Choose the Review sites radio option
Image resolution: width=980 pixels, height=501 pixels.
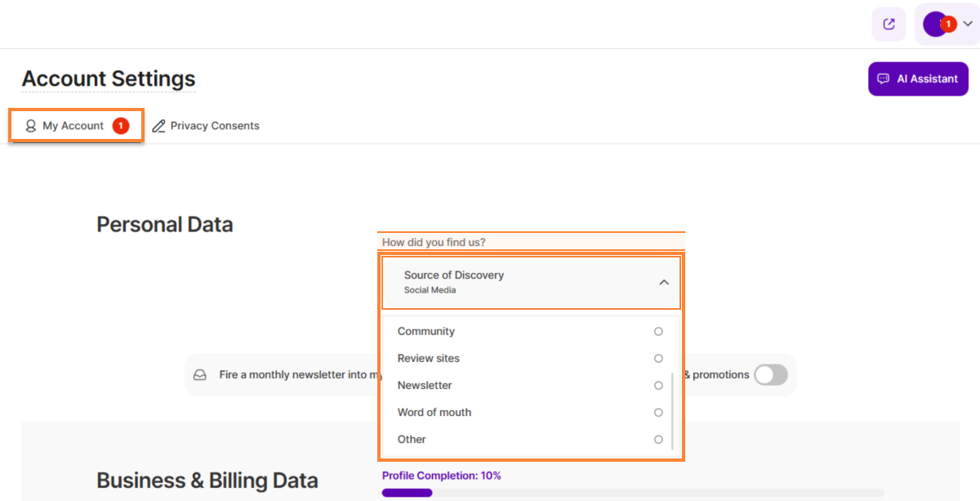pyautogui.click(x=658, y=359)
